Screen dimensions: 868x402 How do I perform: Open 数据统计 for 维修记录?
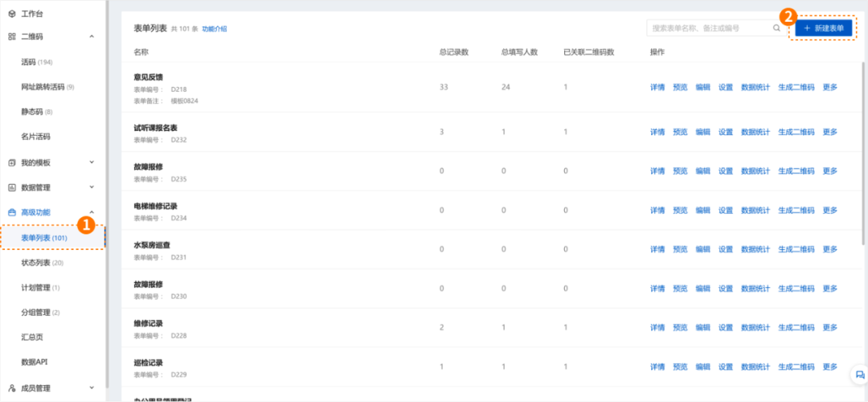[x=755, y=327]
